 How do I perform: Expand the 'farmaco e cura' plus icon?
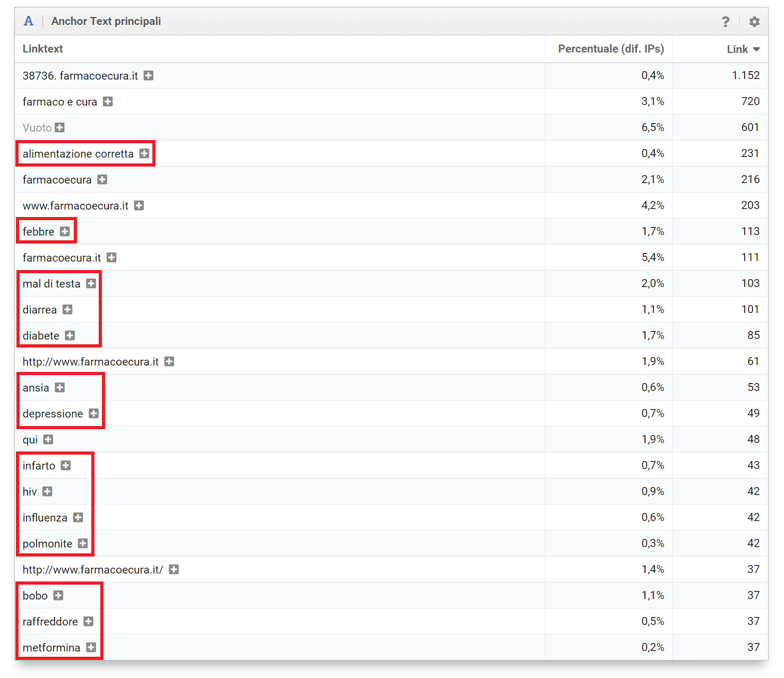coord(108,101)
